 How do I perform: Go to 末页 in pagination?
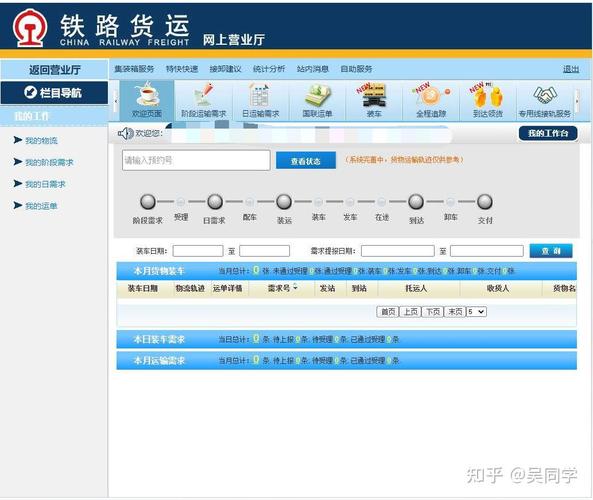click(455, 312)
